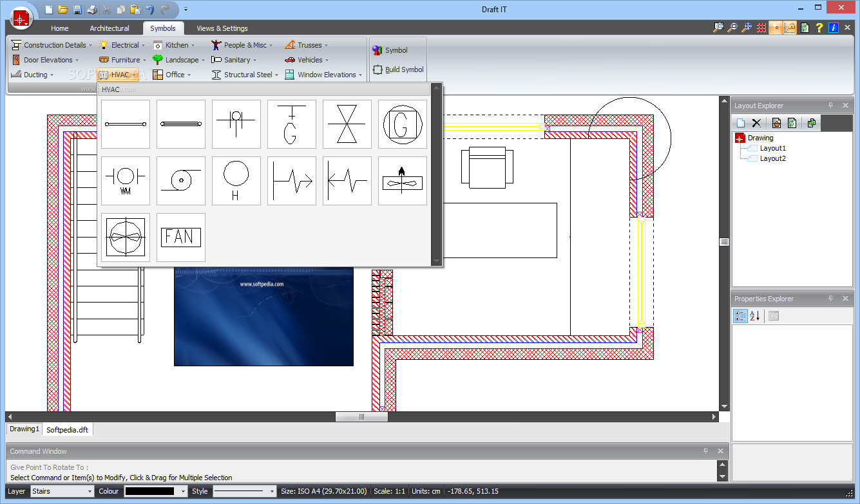The height and width of the screenshot is (504, 860).
Task: Expand the Trusses symbols dropdown
Action: [x=306, y=45]
